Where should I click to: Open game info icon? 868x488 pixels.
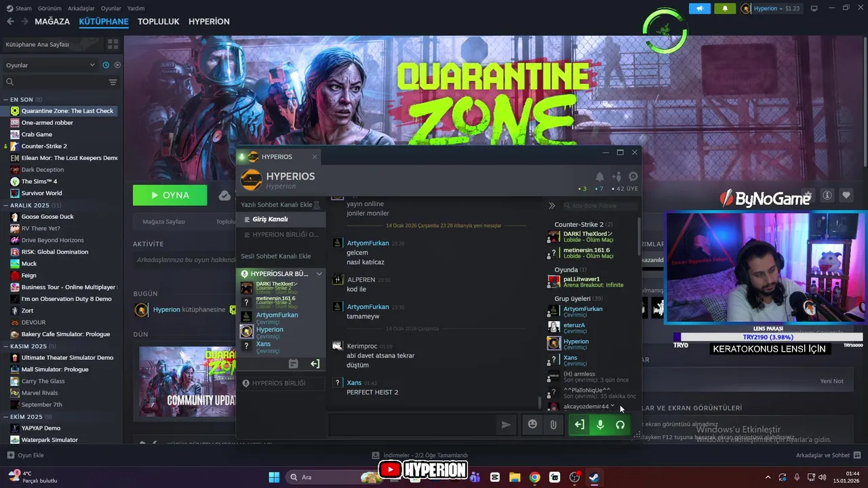tap(827, 195)
